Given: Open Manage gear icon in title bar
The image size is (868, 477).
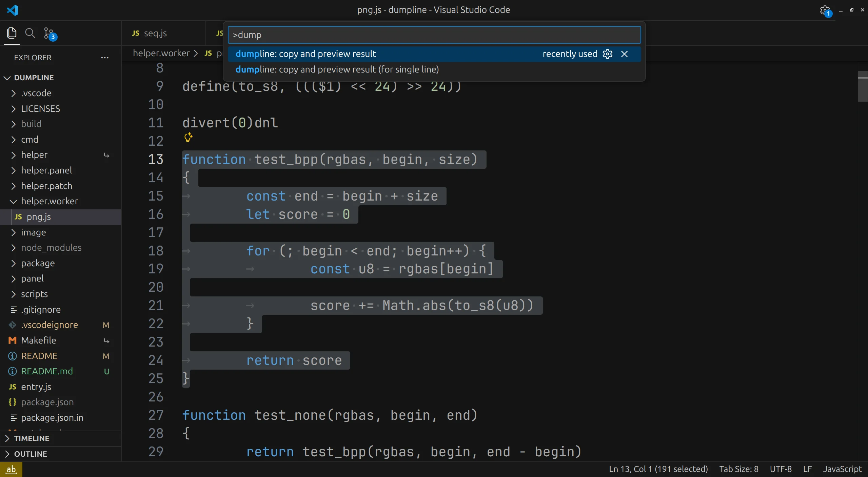Looking at the screenshot, I should click(825, 10).
